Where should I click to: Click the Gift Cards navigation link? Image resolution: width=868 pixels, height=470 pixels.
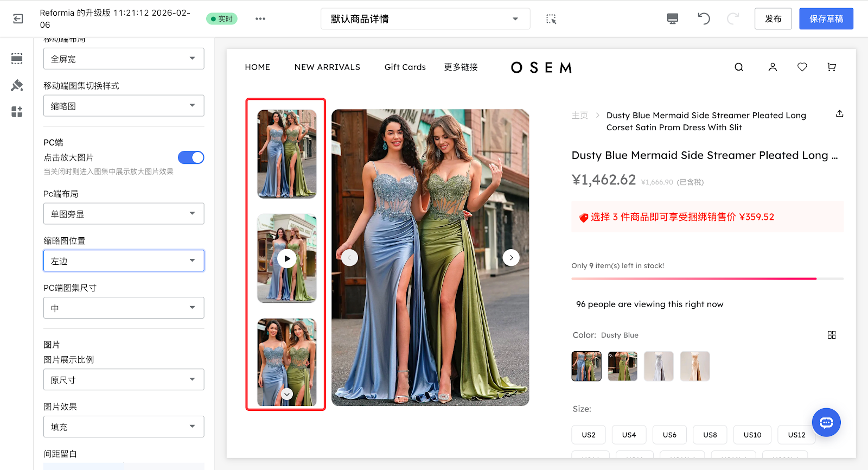(405, 67)
